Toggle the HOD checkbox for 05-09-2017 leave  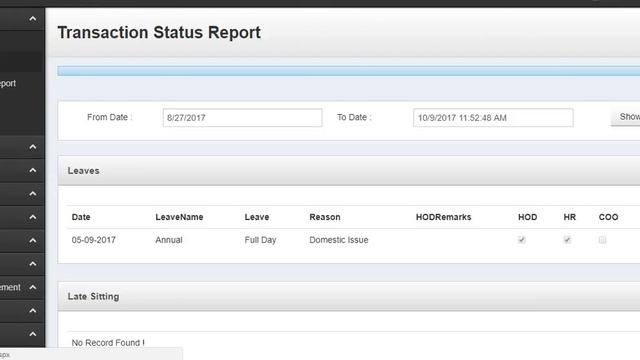pyautogui.click(x=522, y=240)
